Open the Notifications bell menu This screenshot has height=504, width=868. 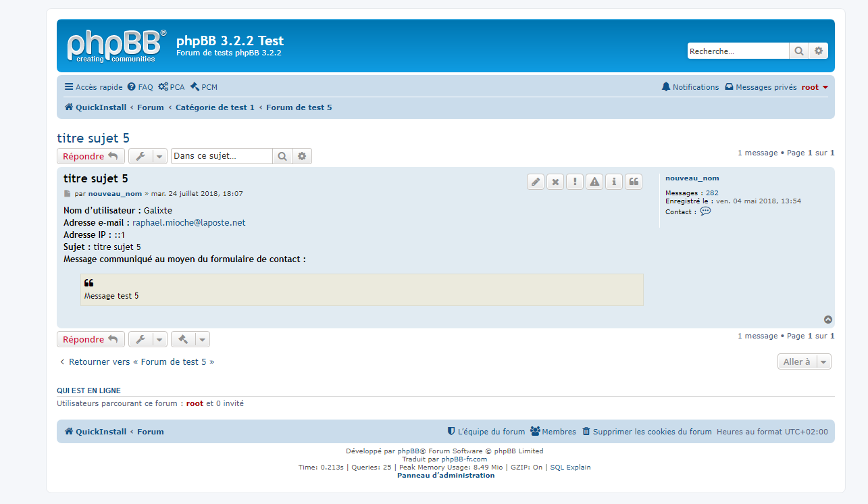pyautogui.click(x=690, y=87)
